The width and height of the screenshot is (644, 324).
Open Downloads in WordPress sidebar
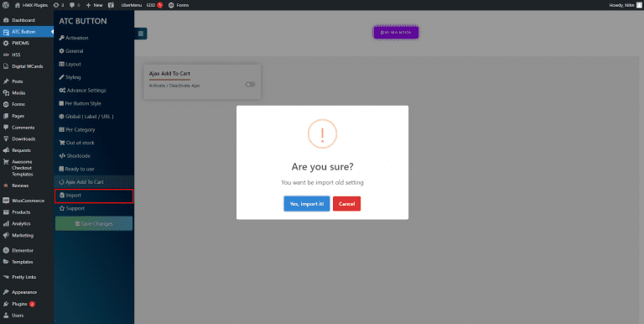[27, 139]
